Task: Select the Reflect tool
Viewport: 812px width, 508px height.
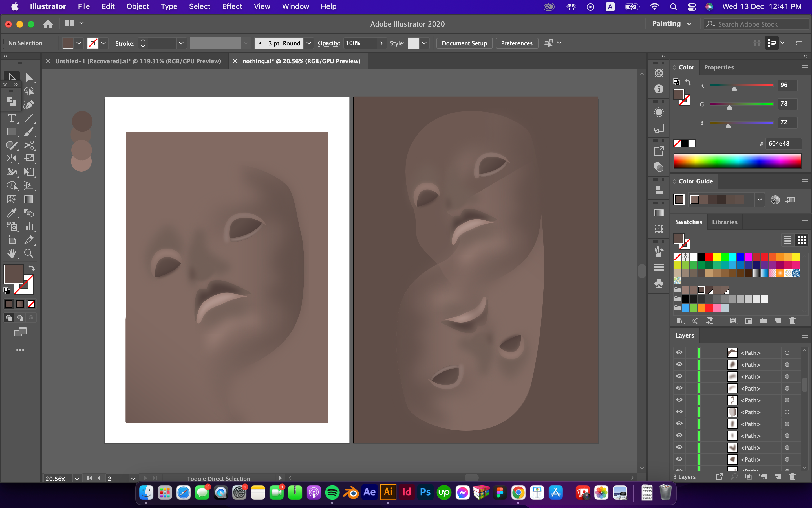Action: 12,159
